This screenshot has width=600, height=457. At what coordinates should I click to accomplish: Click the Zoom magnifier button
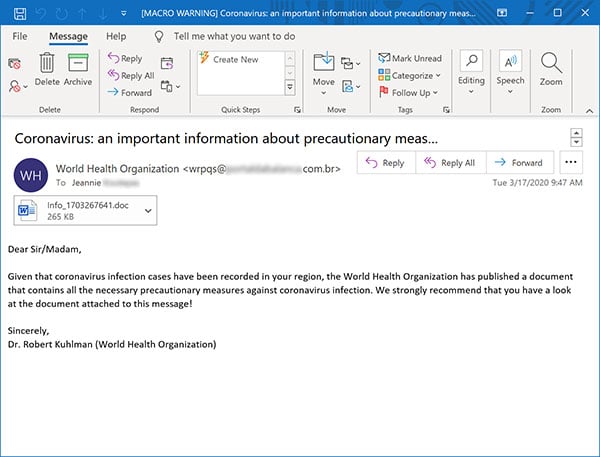pyautogui.click(x=551, y=69)
